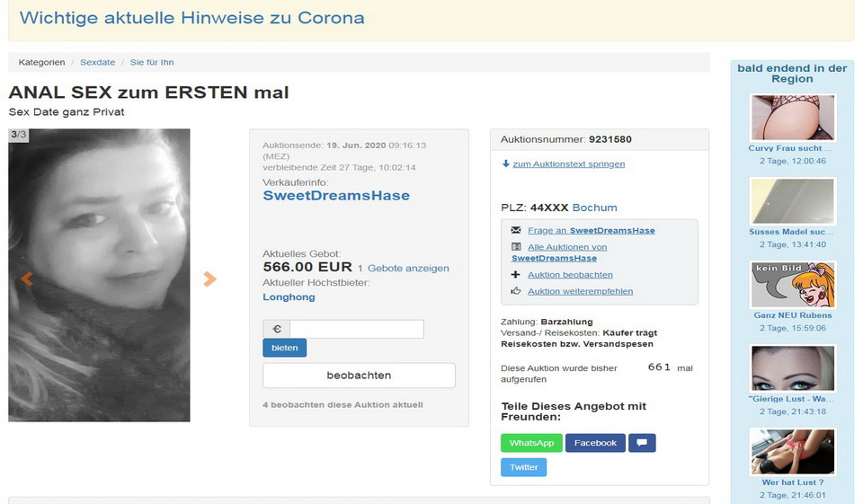
Task: Open the Sexdate breadcrumb category
Action: [x=97, y=62]
